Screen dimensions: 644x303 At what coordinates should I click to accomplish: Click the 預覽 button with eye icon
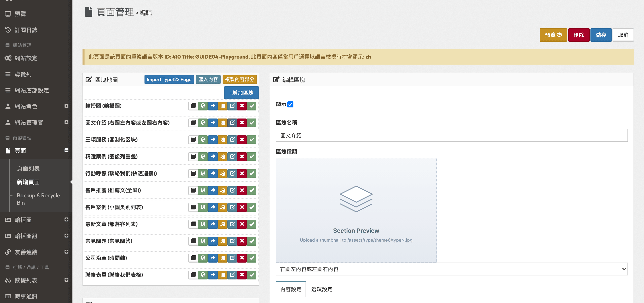pyautogui.click(x=553, y=35)
